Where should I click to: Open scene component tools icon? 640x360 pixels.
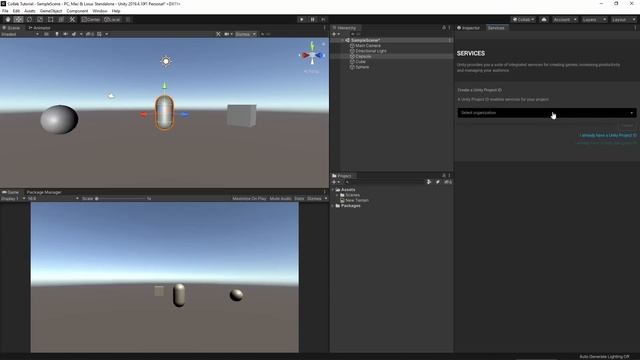click(218, 34)
